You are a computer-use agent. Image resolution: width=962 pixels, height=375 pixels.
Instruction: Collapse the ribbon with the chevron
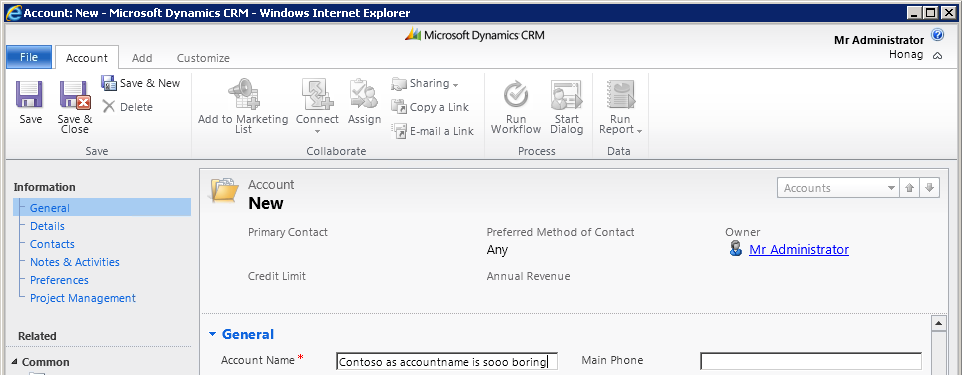(x=937, y=56)
